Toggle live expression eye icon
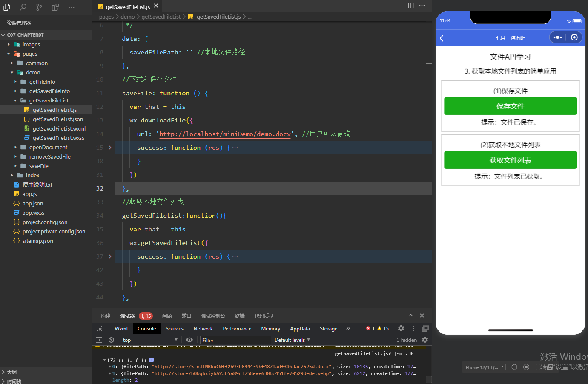 [189, 340]
